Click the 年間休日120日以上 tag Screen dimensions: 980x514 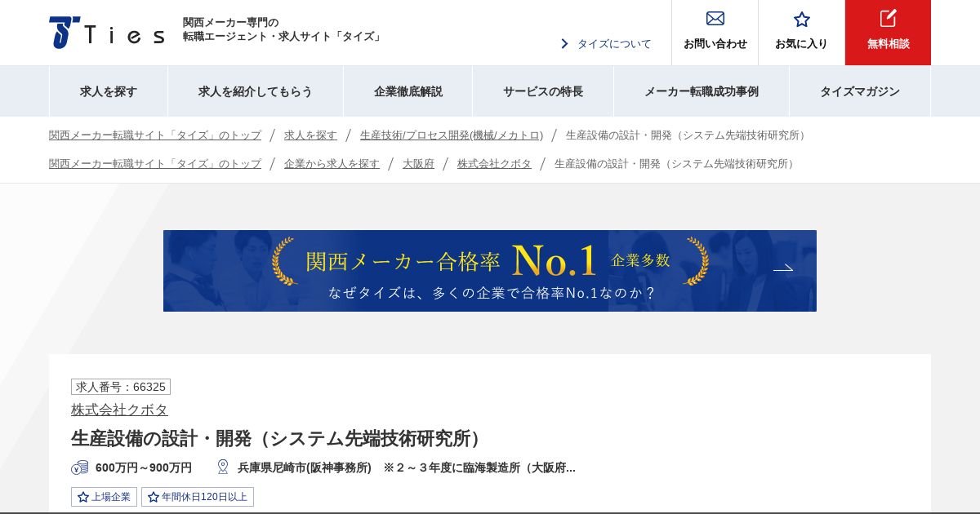coord(198,497)
